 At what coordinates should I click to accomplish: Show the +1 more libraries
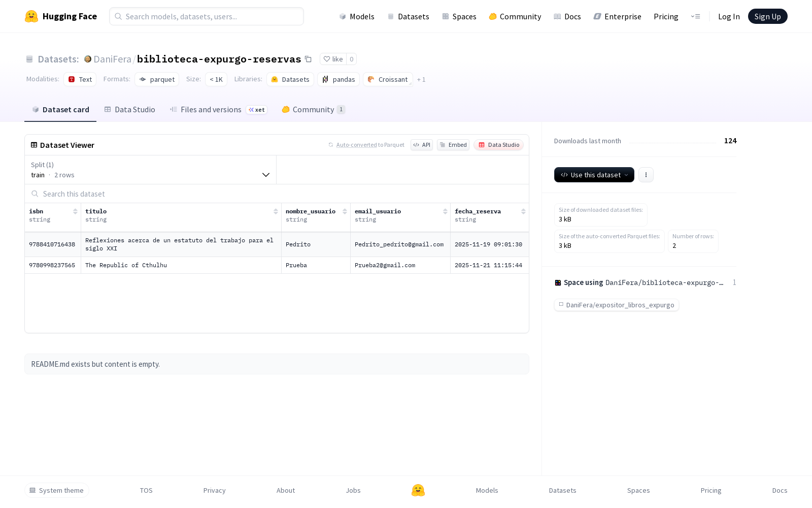pyautogui.click(x=421, y=79)
